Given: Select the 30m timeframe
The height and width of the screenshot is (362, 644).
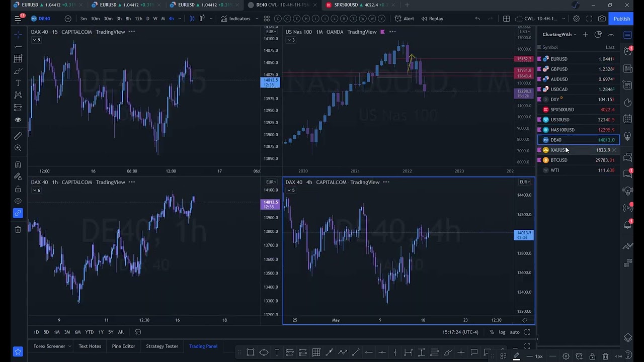Looking at the screenshot, I should (x=108, y=19).
